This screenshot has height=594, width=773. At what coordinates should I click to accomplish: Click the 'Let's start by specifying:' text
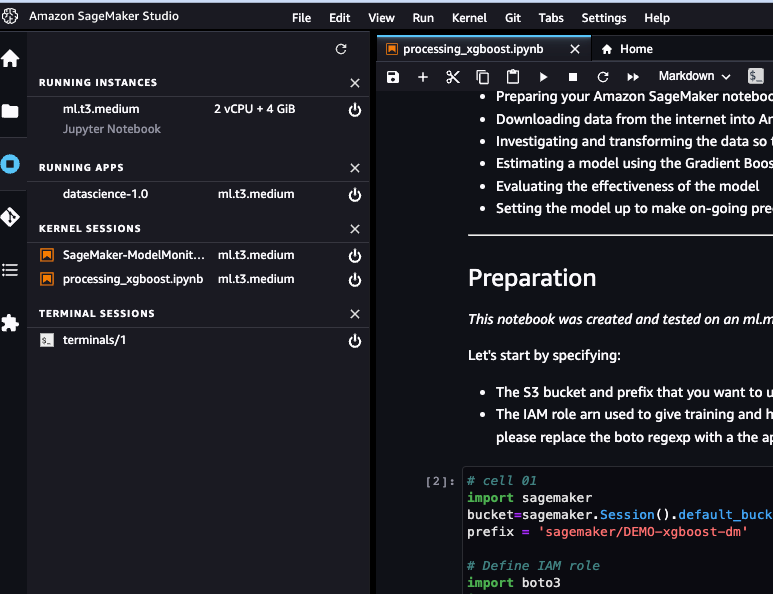544,355
